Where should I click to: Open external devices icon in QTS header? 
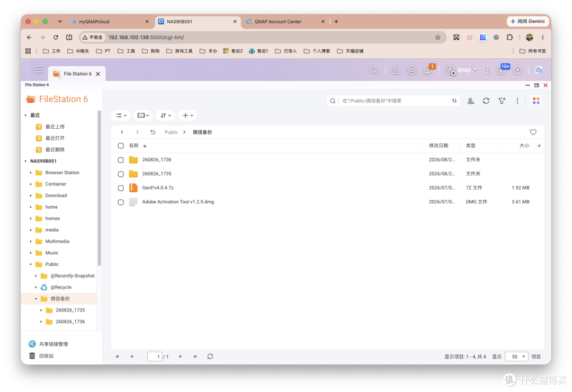412,70
